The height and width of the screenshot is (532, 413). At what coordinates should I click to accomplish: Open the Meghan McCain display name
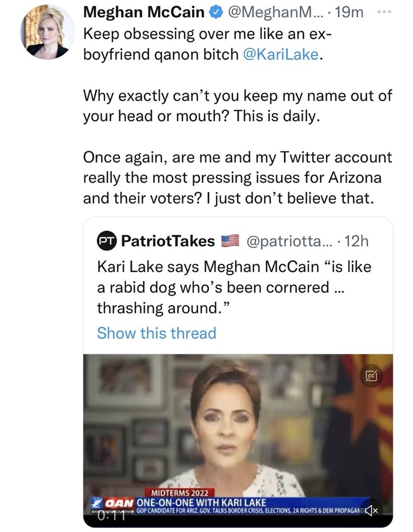pyautogui.click(x=144, y=13)
